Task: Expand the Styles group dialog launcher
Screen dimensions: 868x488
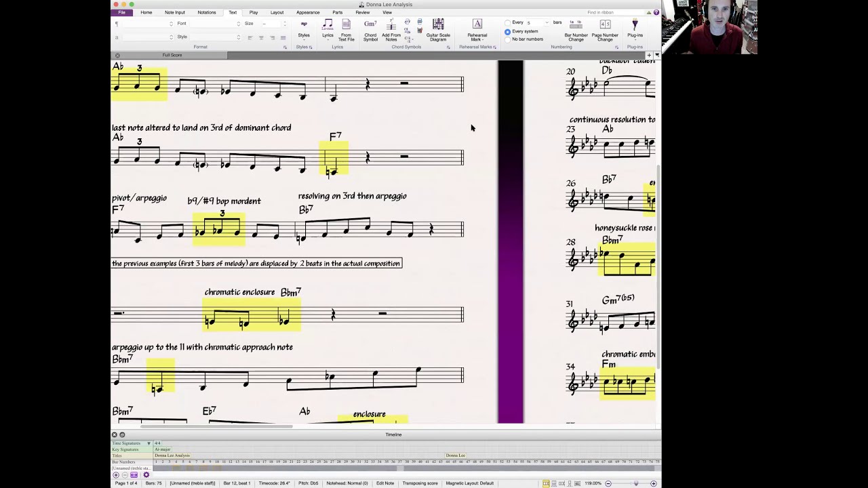Action: coord(311,47)
